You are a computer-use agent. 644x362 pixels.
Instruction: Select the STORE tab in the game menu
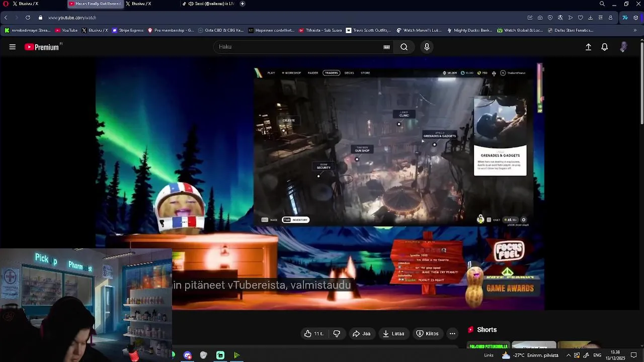(x=365, y=73)
